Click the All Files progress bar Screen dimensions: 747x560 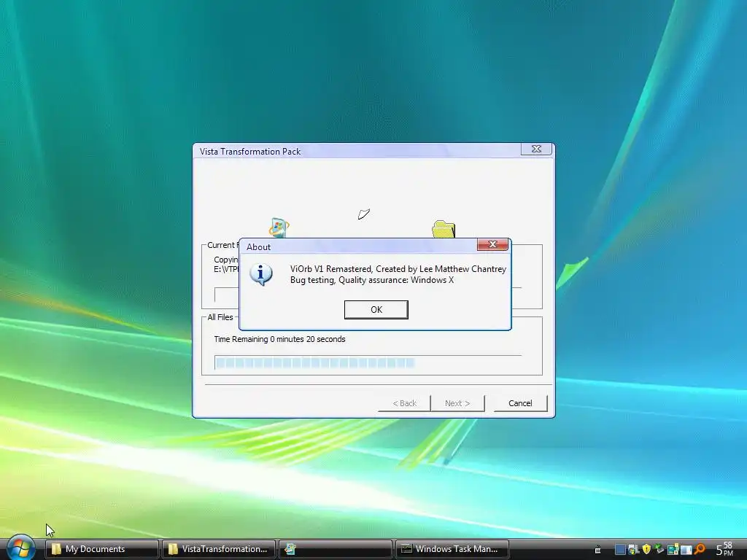coord(368,363)
